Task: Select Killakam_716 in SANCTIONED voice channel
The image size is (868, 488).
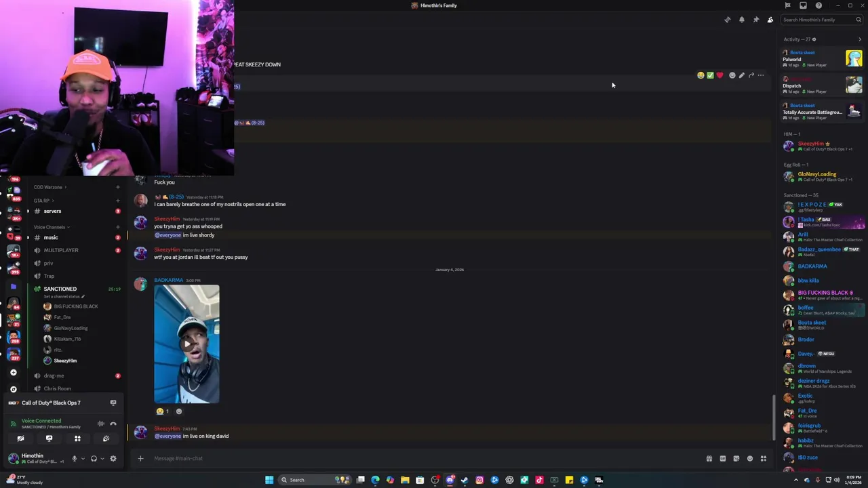Action: 67,339
